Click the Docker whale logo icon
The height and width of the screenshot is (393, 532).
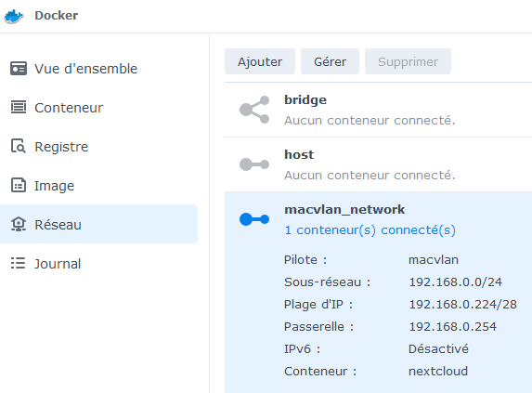14,16
